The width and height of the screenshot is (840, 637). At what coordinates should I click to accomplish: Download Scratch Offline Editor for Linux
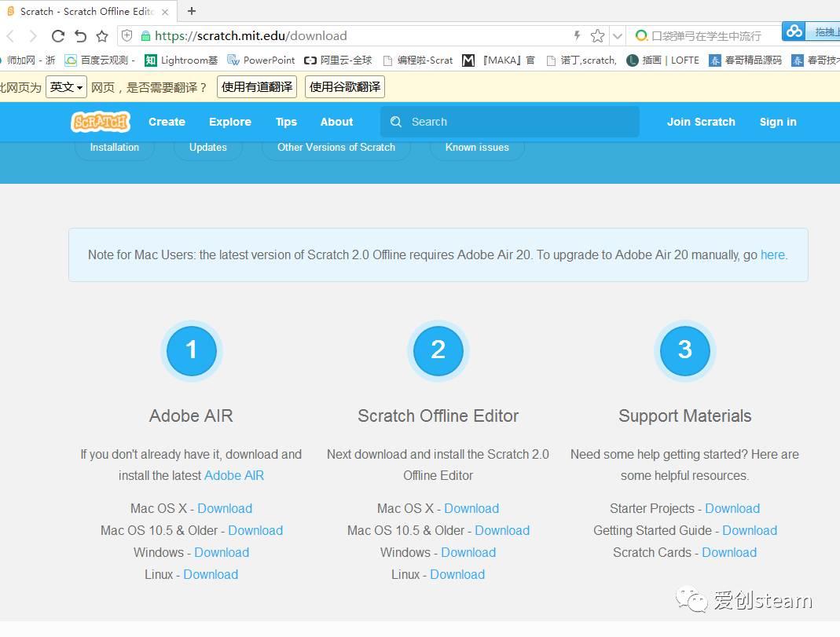click(x=457, y=574)
